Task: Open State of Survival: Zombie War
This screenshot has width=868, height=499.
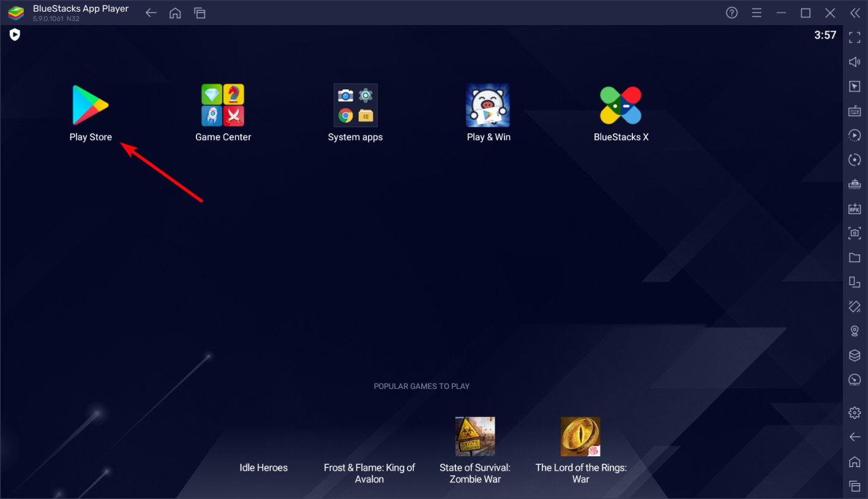Action: 475,437
